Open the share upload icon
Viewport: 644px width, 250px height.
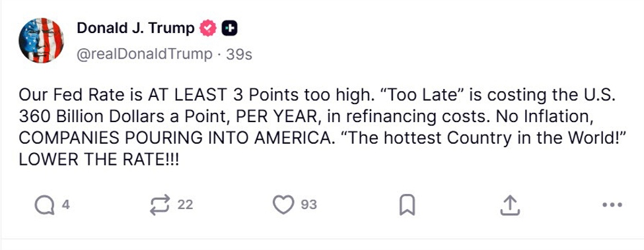pos(510,205)
